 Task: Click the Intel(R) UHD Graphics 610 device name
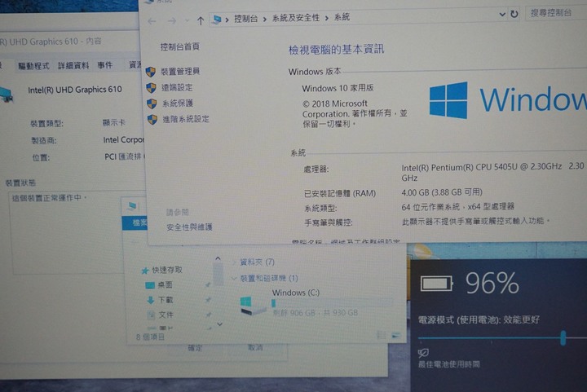75,90
